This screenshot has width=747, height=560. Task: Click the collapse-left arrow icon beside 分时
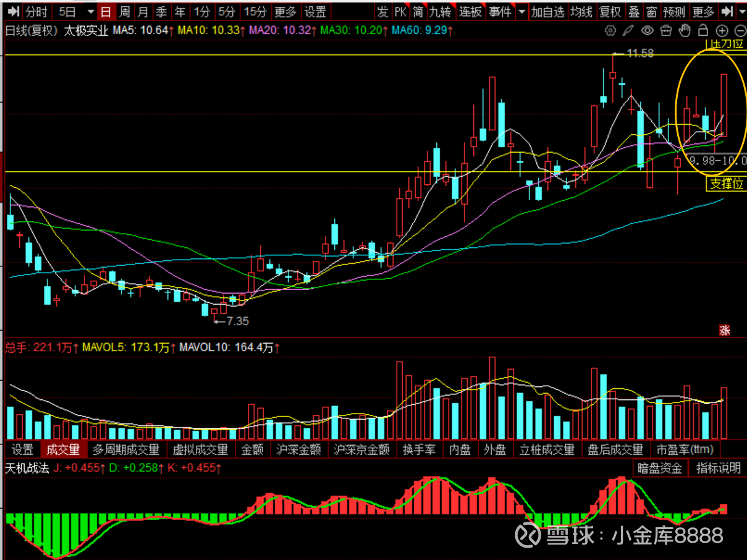click(x=14, y=12)
